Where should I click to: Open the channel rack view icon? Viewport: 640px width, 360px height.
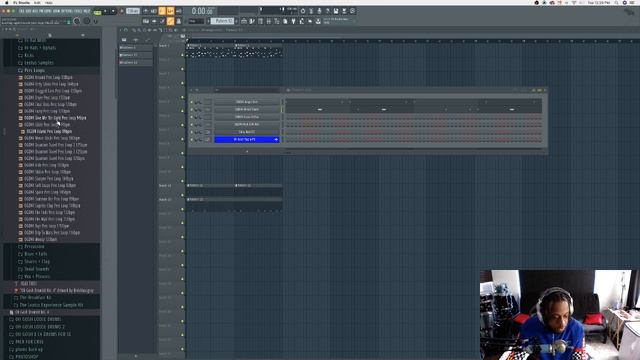260,21
